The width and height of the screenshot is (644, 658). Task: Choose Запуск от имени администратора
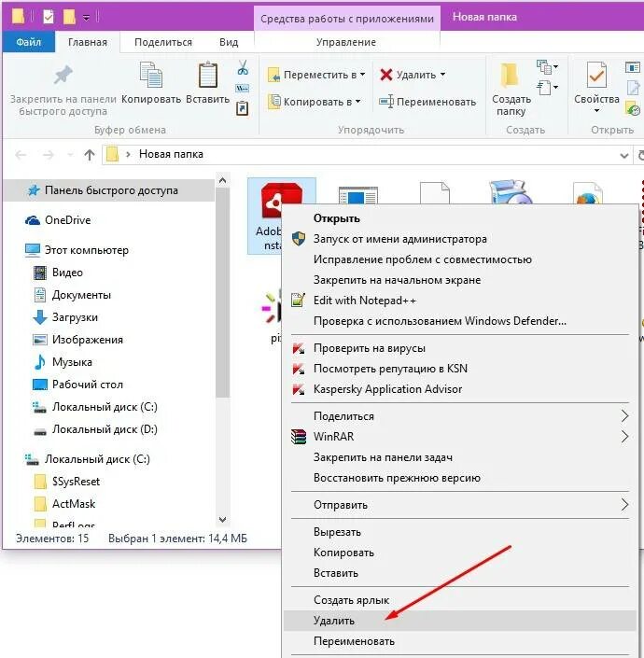460,239
